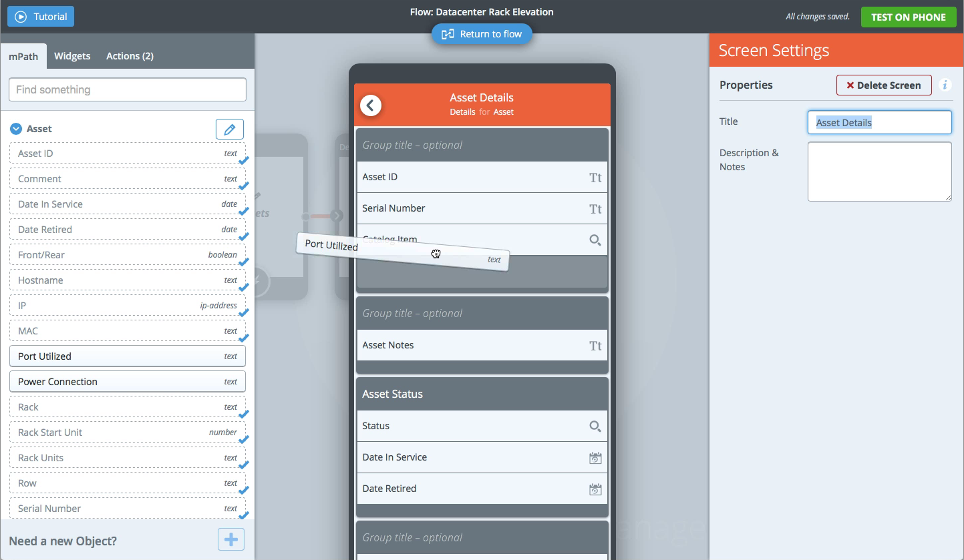Click Date Retired row on phone screen
964x560 pixels.
482,489
